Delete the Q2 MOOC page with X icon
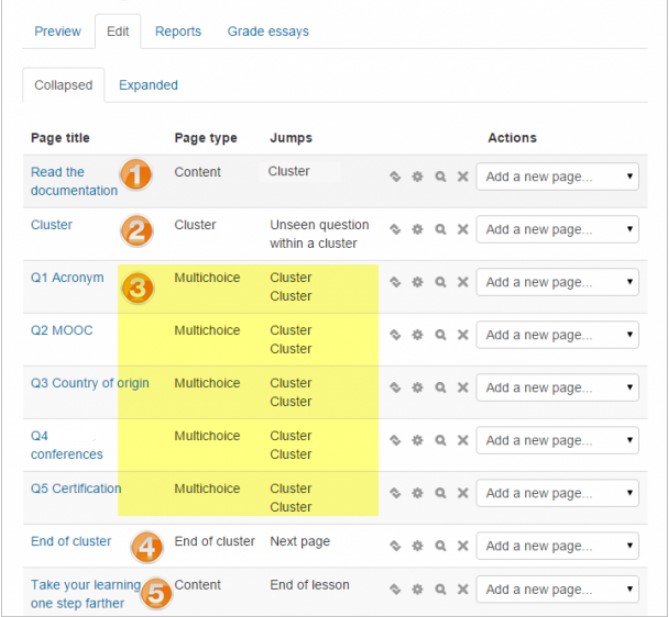 pos(462,335)
